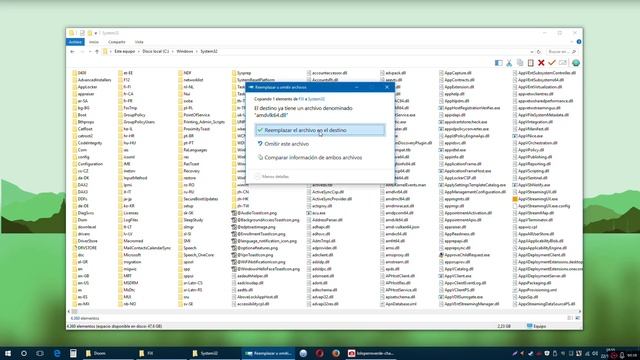Select the Speech_OneCore folder
This screenshot has height=360, width=640.
click(196, 255)
